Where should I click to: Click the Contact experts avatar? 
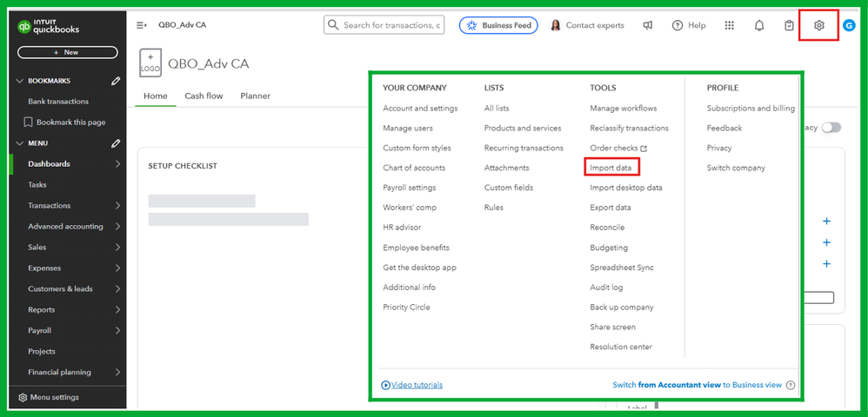click(555, 25)
